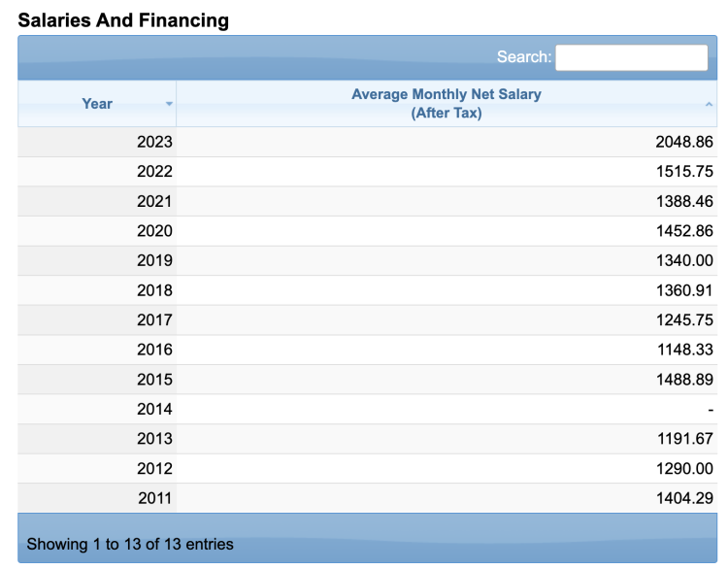The height and width of the screenshot is (570, 728).
Task: Click the 2048.86 salary value
Action: click(x=684, y=142)
